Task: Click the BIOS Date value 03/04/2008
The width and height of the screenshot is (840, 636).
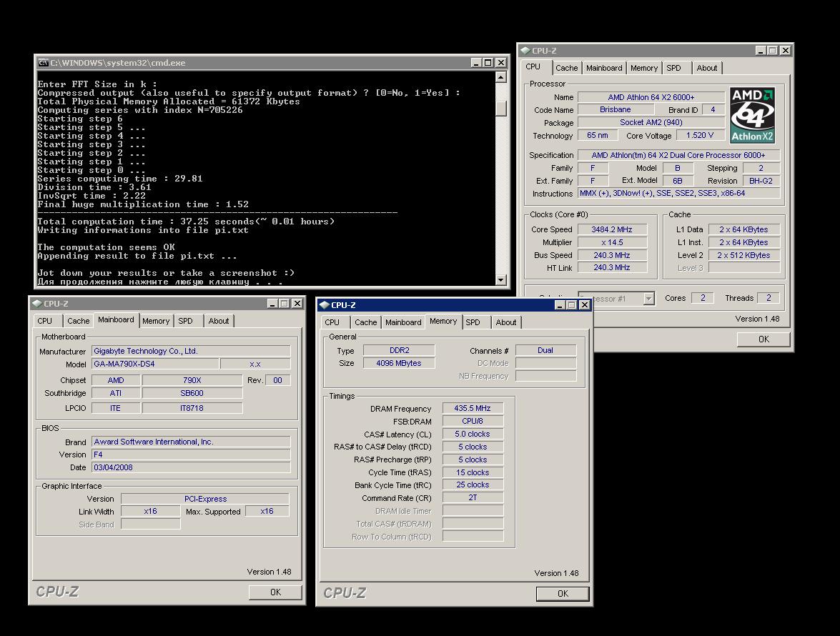Action: (191, 467)
